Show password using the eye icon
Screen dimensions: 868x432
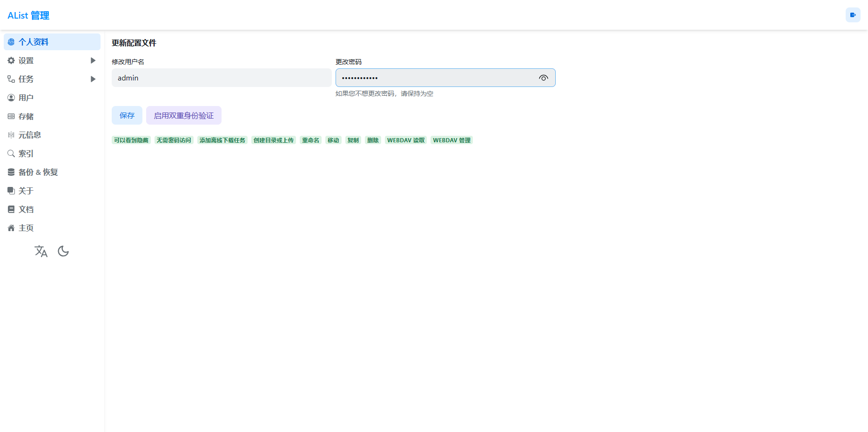coord(543,78)
